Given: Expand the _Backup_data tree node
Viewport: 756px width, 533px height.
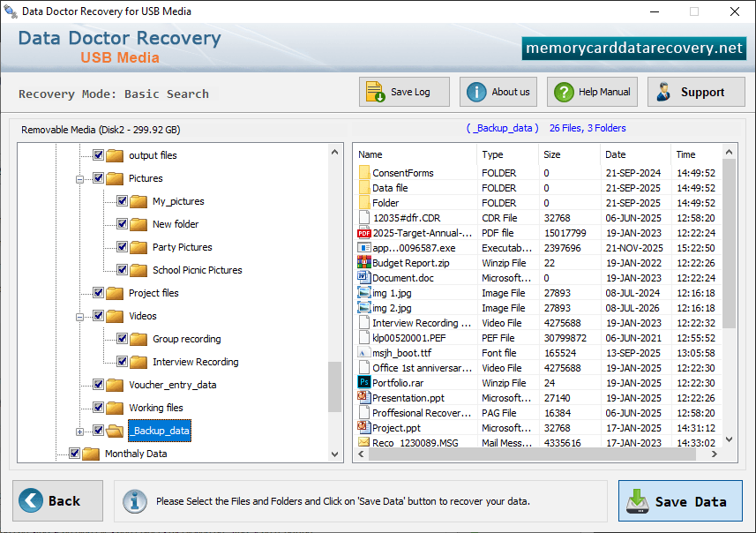Looking at the screenshot, I should pyautogui.click(x=79, y=432).
